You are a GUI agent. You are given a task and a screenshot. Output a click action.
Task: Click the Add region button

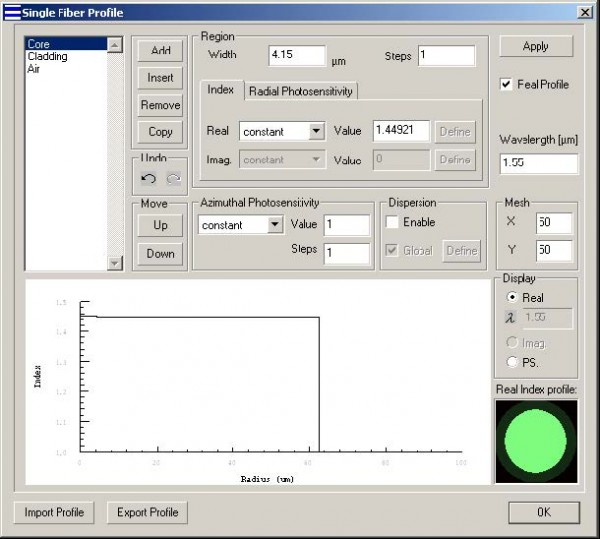pyautogui.click(x=160, y=50)
